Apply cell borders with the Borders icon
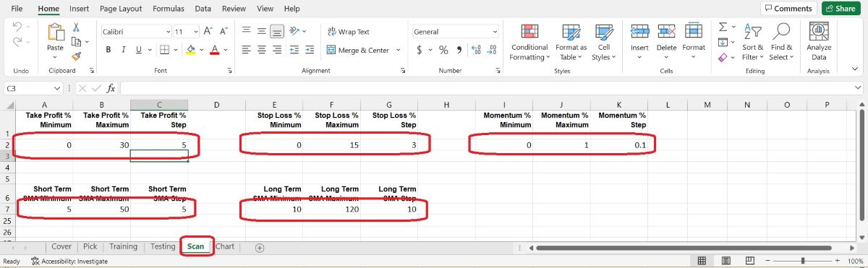868x268 pixels. click(164, 50)
